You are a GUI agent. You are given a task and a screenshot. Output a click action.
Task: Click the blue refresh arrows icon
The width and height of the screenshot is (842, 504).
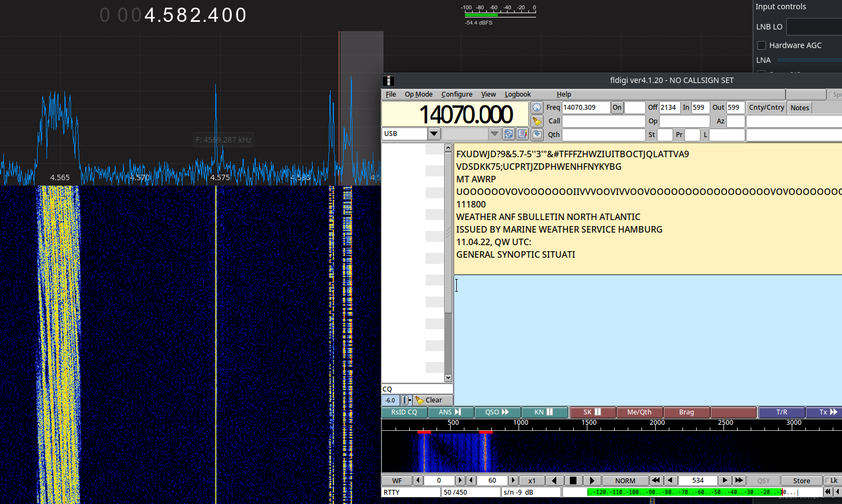click(x=509, y=134)
